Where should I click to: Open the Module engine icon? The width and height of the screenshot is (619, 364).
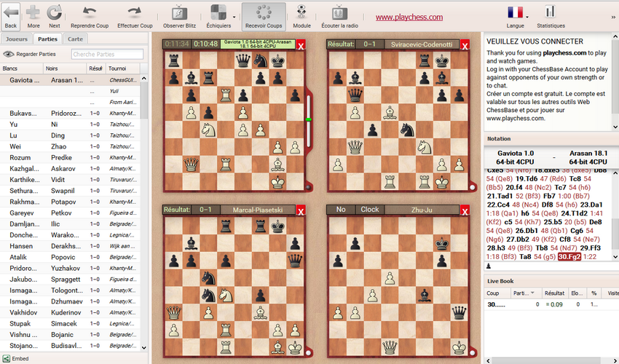pos(301,12)
